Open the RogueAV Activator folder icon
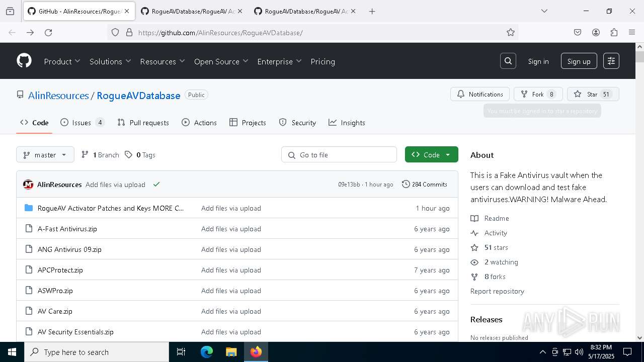This screenshot has height=362, width=644. [x=29, y=208]
